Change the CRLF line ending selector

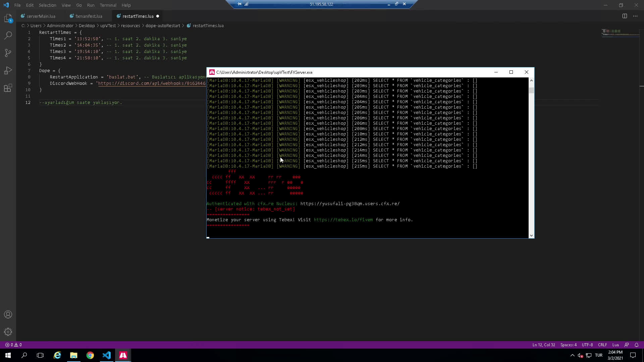pos(602,345)
